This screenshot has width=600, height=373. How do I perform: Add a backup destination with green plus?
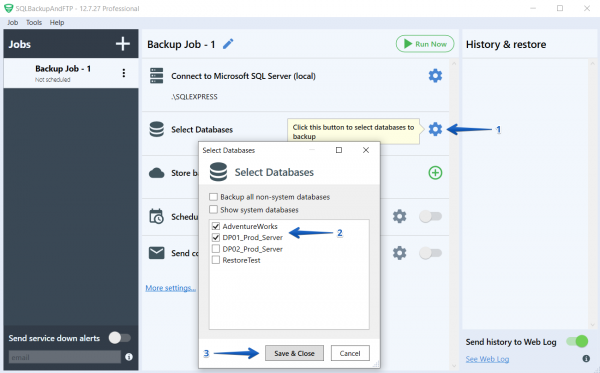[435, 173]
